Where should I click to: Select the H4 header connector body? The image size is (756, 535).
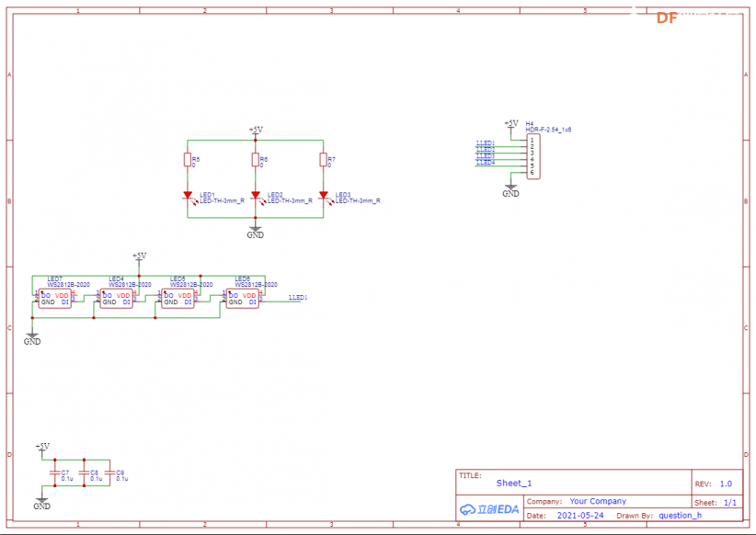pyautogui.click(x=533, y=156)
